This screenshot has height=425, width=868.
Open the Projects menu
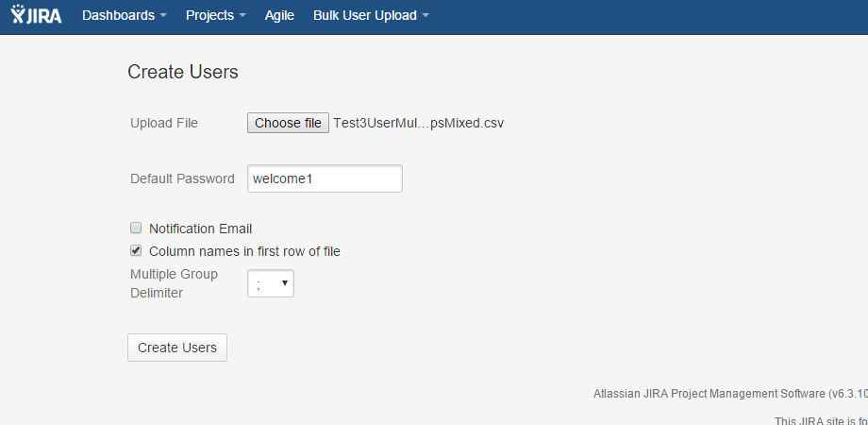coord(209,16)
